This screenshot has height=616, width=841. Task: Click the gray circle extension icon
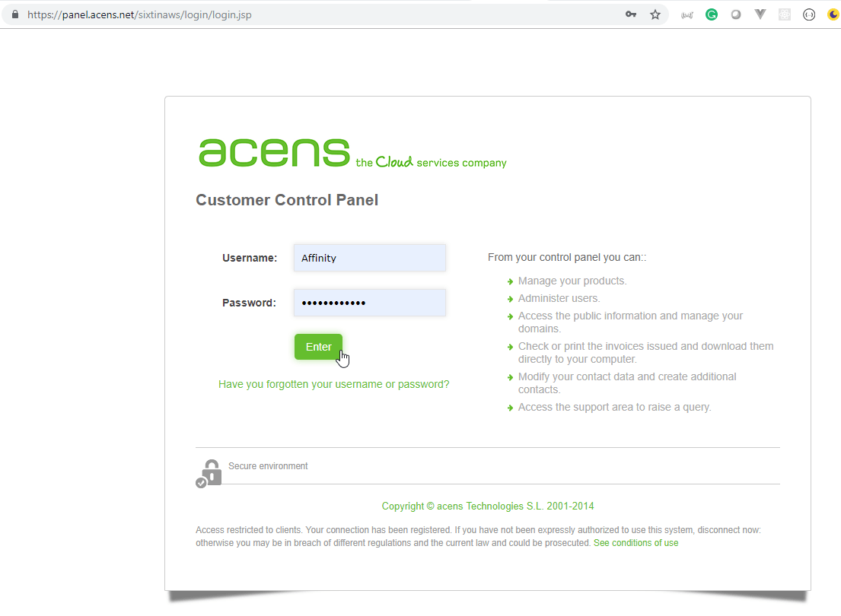(736, 14)
